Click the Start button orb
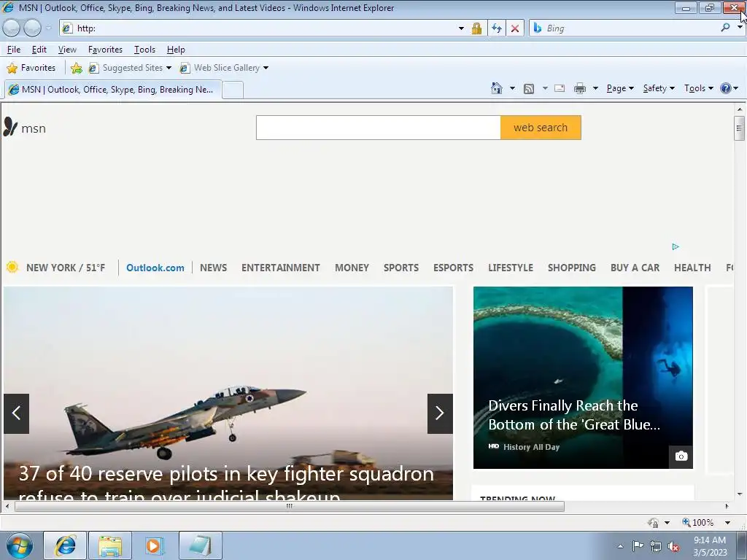The image size is (747, 560). click(20, 545)
